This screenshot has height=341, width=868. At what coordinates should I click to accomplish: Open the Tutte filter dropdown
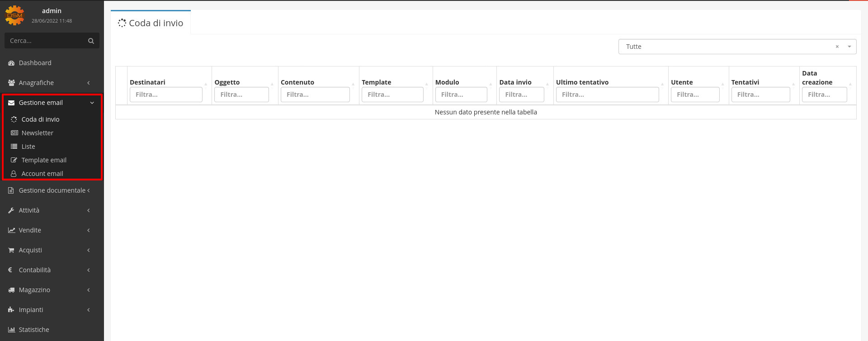click(x=849, y=47)
